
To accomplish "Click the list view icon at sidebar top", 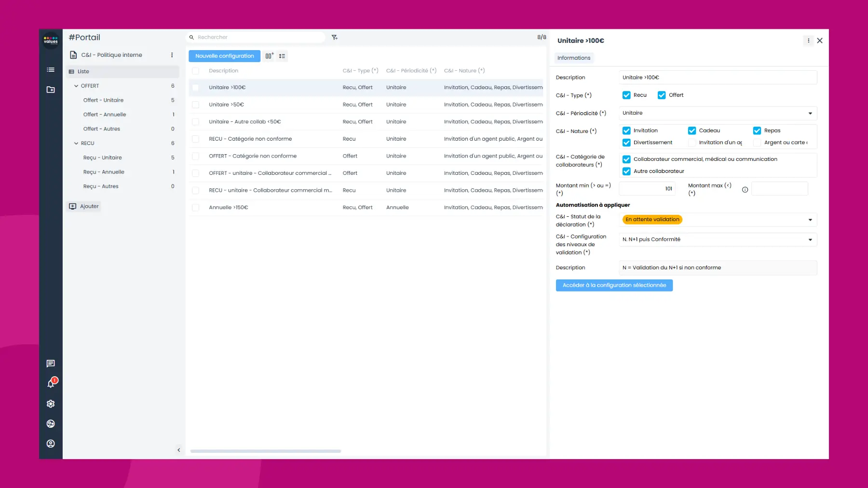I will [51, 69].
